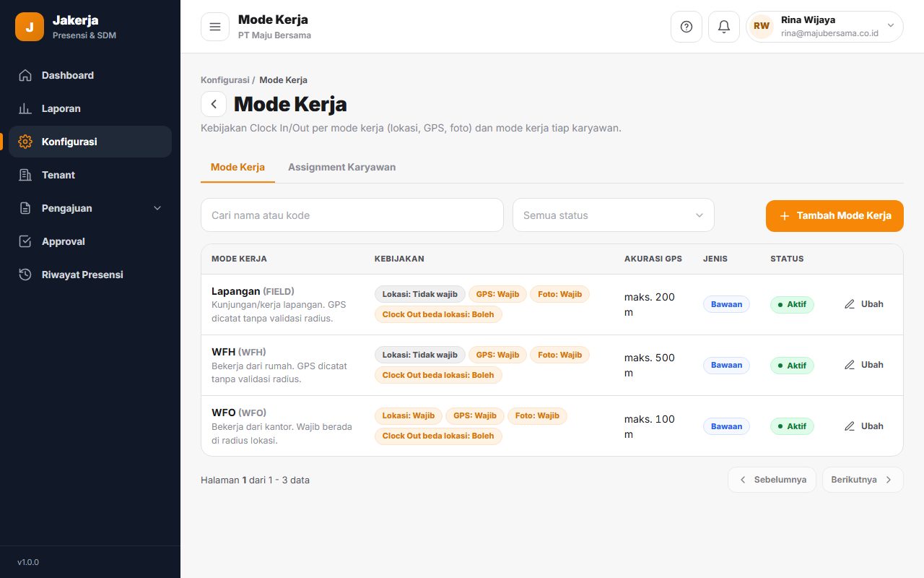Screen dimensions: 924x578
Task: Click the Jakerja logo icon
Action: coord(30,27)
